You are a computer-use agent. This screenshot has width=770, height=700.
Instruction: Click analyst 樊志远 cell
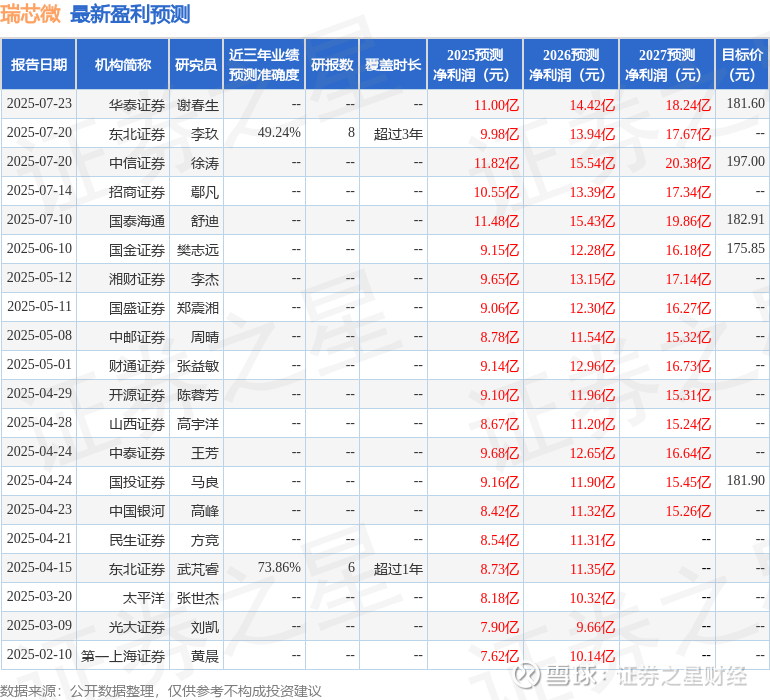click(197, 250)
